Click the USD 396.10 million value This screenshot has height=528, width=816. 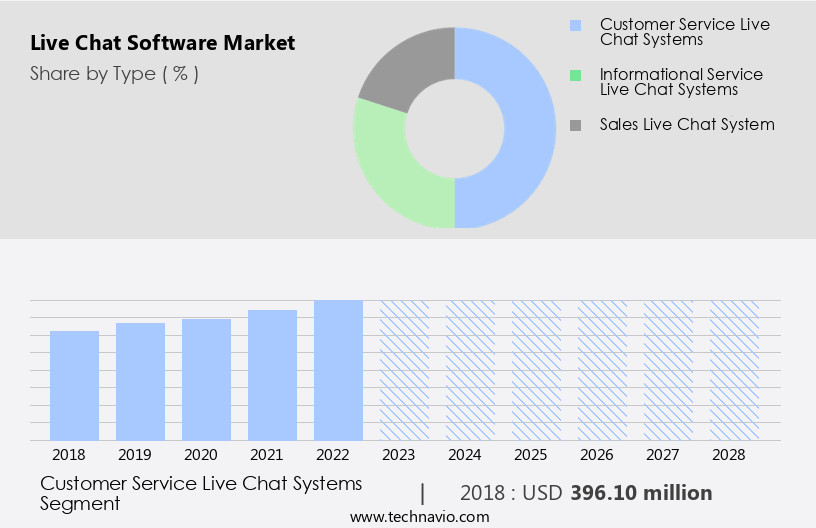pos(641,493)
